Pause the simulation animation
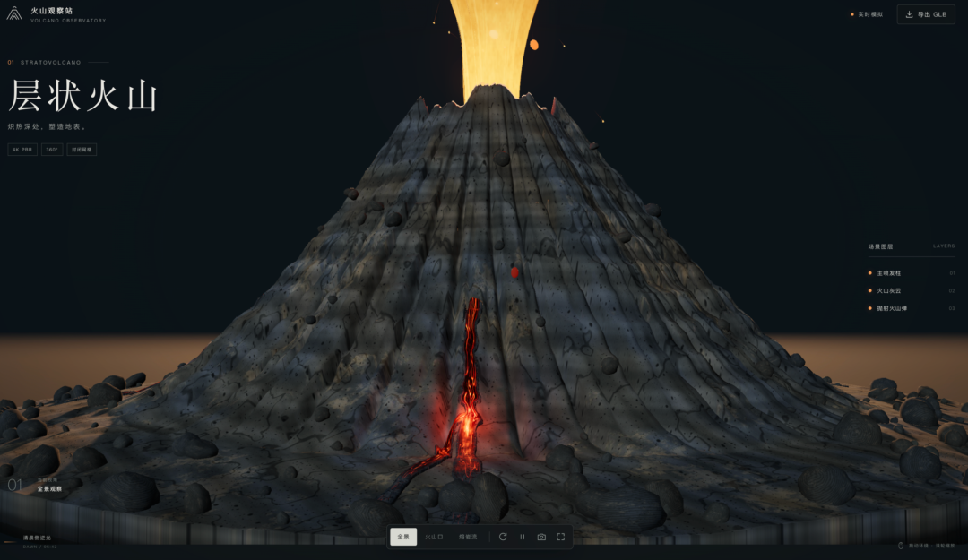 click(523, 537)
